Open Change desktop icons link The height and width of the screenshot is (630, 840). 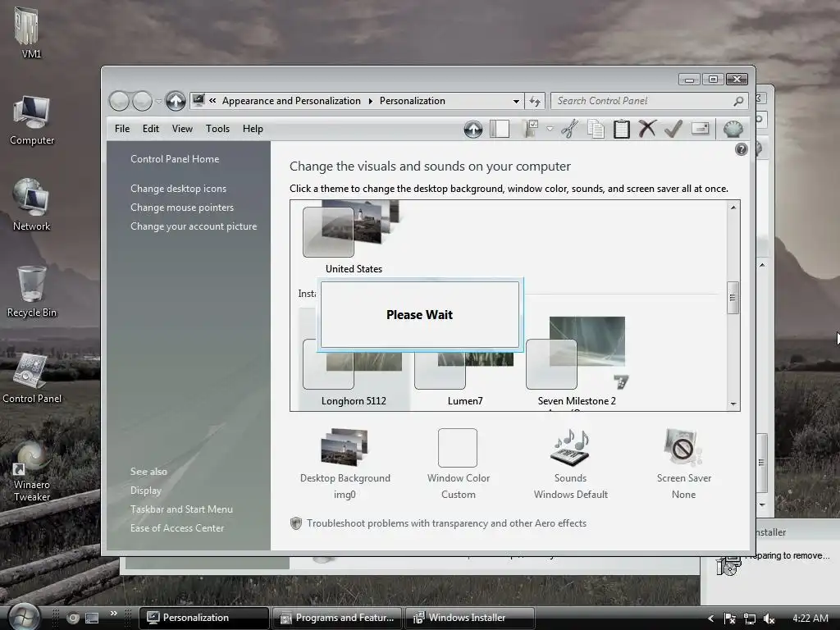[x=178, y=189]
